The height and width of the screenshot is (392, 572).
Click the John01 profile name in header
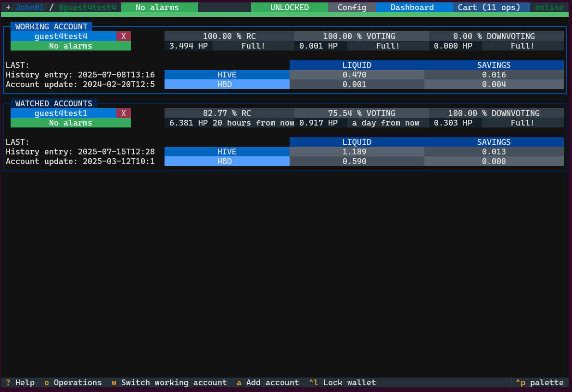tap(29, 7)
